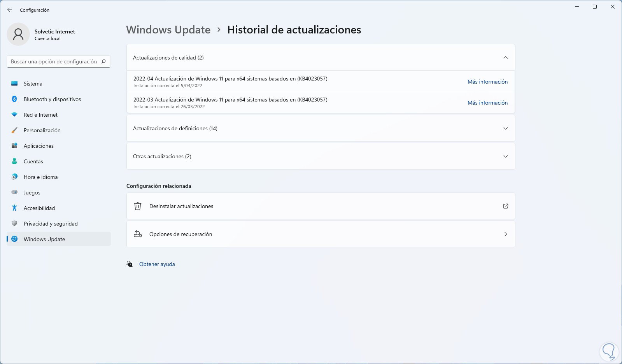The height and width of the screenshot is (364, 622).
Task: Click the Accesibilidad label
Action: (x=39, y=208)
